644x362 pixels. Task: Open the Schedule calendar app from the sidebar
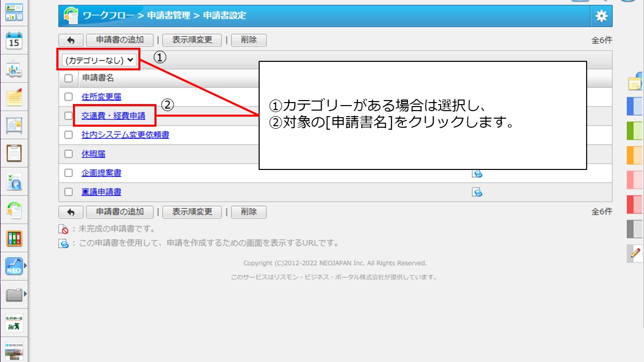[14, 41]
